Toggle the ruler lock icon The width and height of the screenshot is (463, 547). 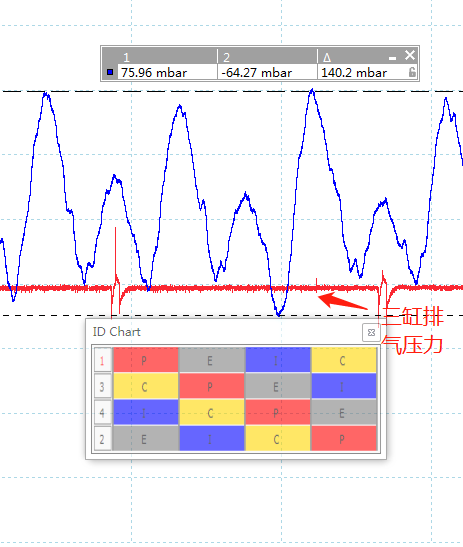[412, 72]
